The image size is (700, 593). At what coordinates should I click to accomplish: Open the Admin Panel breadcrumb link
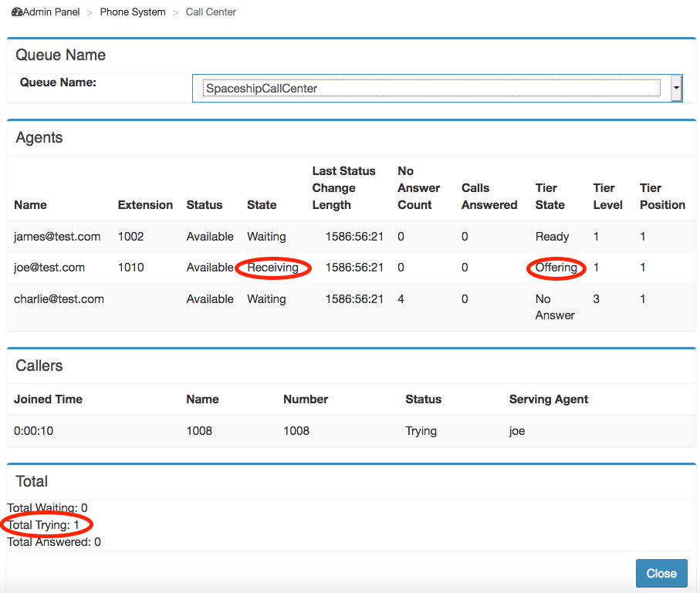[51, 12]
